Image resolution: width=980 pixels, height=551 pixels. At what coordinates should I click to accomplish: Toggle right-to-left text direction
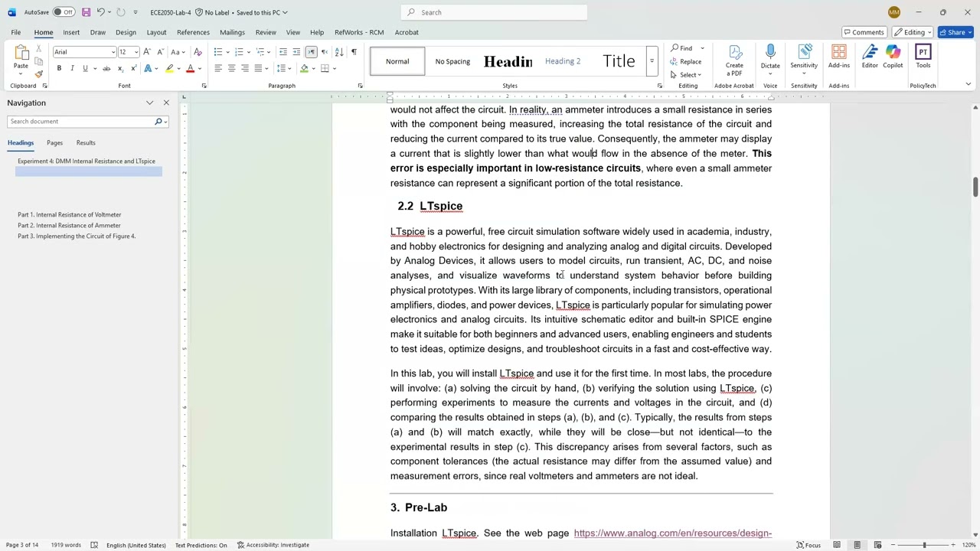[324, 52]
